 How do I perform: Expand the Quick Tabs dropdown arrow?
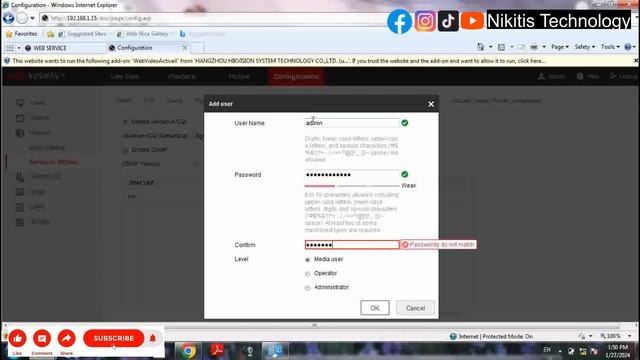(x=18, y=48)
